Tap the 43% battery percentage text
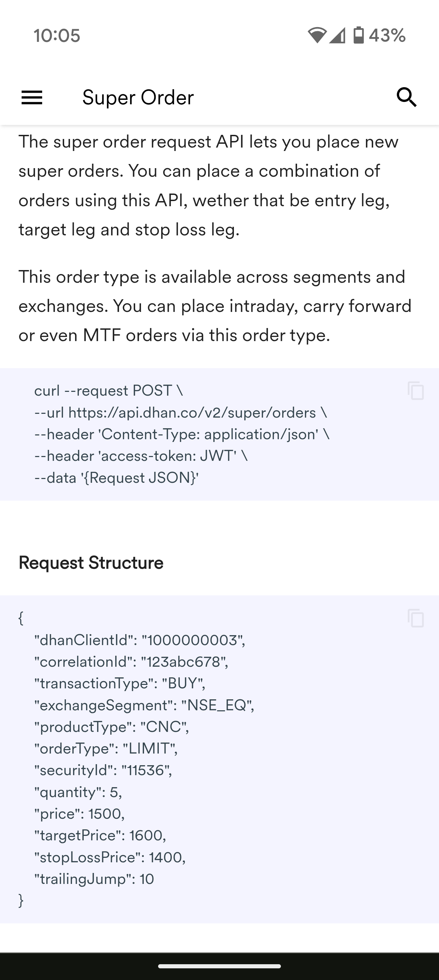Viewport: 439px width, 980px height. click(387, 35)
